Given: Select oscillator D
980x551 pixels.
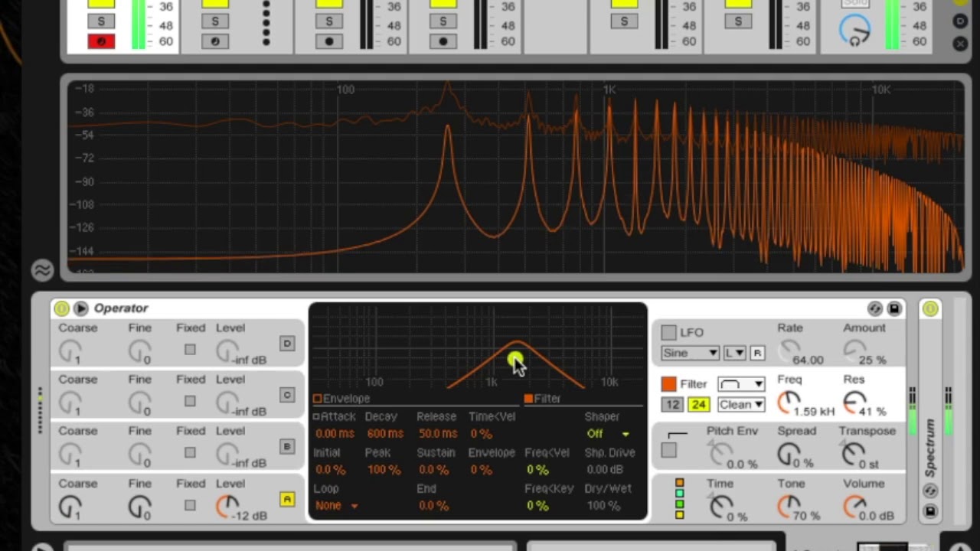Looking at the screenshot, I should [x=287, y=343].
